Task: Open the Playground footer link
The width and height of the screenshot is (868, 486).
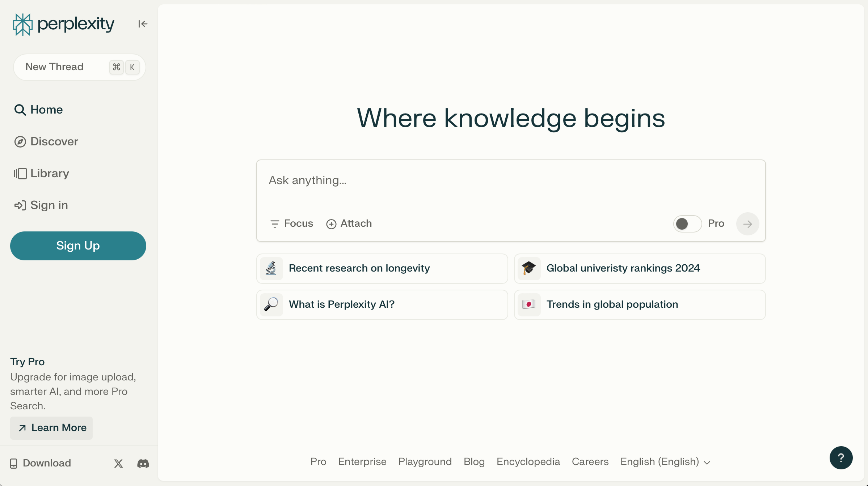Action: (x=425, y=462)
